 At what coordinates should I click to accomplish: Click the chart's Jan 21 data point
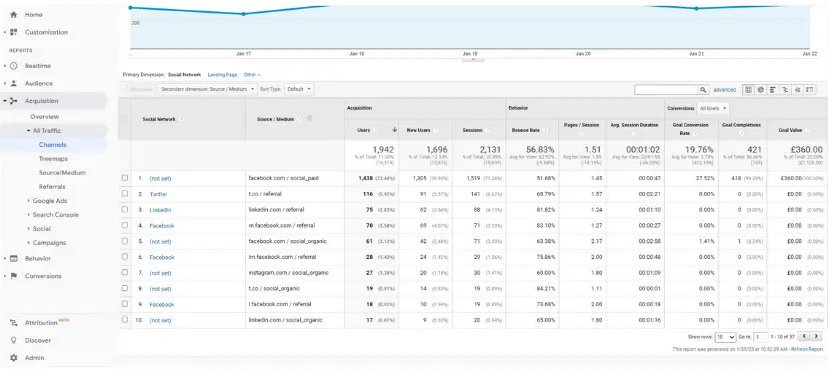[697, 8]
